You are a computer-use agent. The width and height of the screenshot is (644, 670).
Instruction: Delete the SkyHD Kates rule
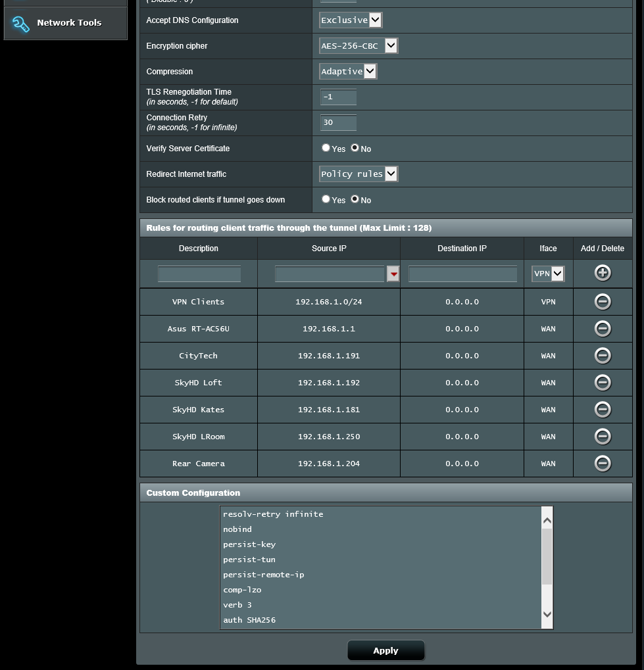603,410
